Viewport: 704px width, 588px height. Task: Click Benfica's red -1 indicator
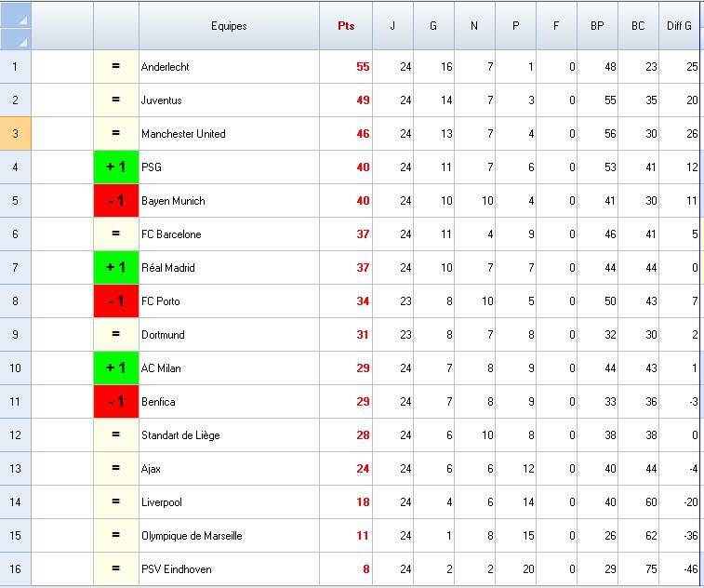116,402
